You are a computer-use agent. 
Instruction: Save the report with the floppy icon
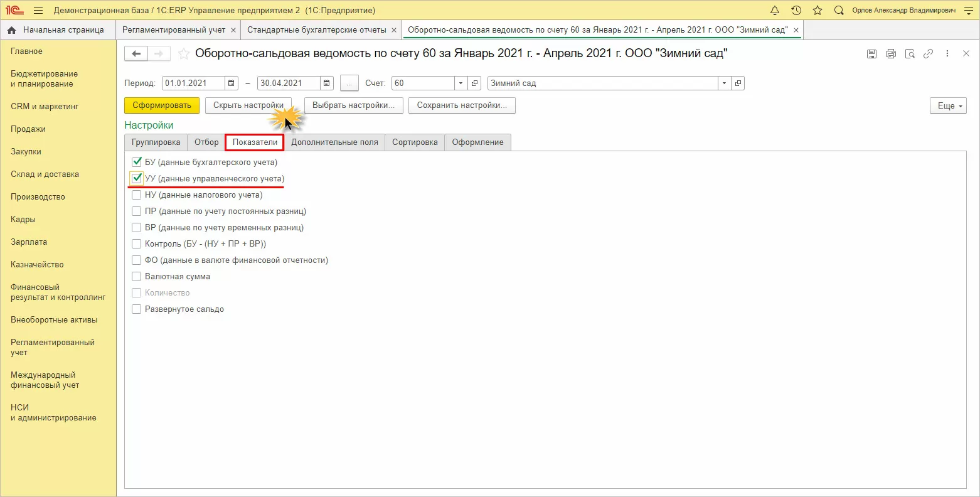[871, 54]
